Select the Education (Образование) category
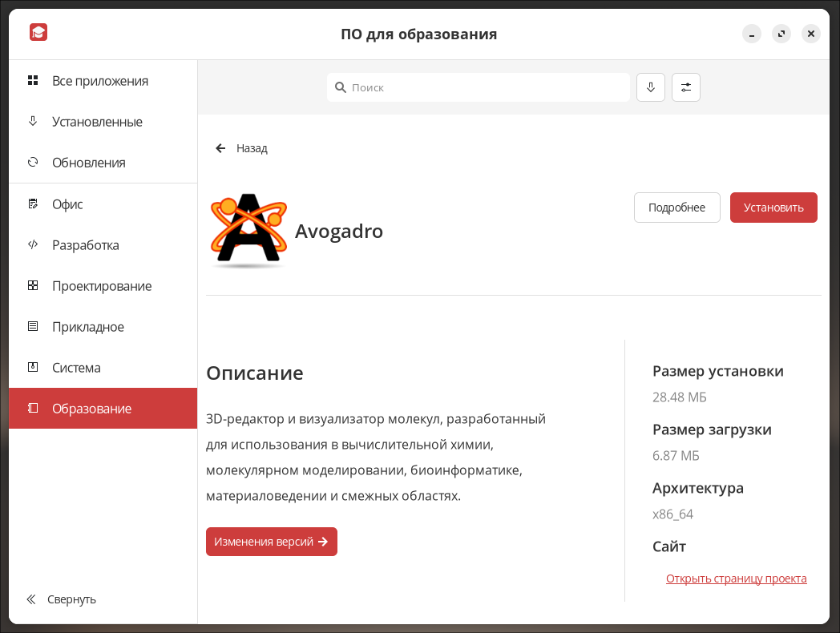Viewport: 840px width, 633px height. pos(91,409)
